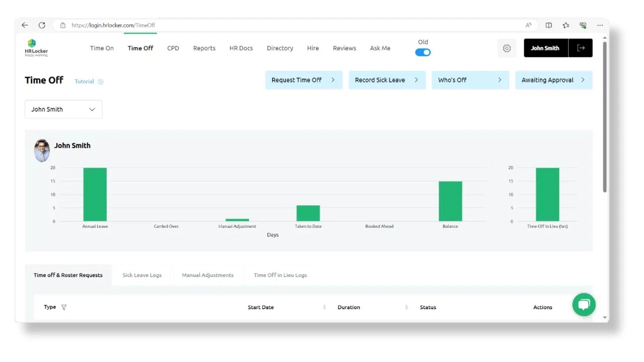Open the Reports menu item
Image resolution: width=644 pixels, height=362 pixels.
[x=204, y=48]
